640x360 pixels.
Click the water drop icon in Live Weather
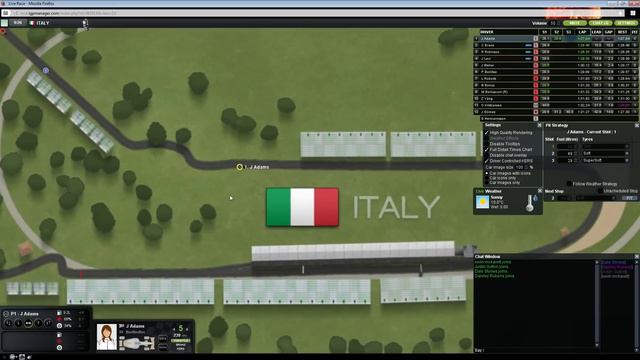536,198
